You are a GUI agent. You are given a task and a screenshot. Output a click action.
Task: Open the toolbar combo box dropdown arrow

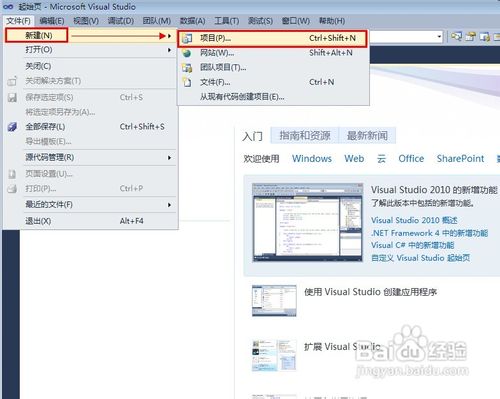pyautogui.click(x=439, y=37)
